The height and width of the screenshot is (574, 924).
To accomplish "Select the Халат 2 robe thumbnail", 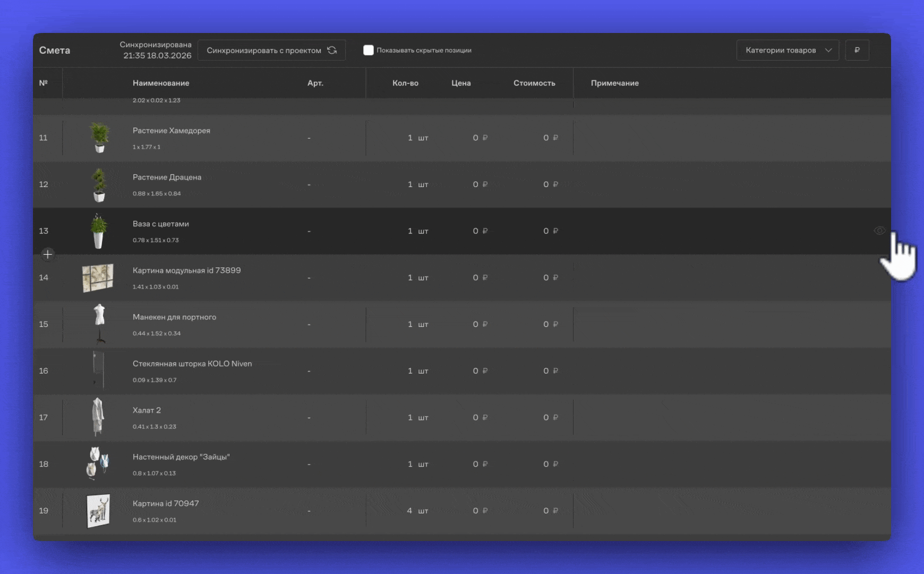I will tap(98, 417).
